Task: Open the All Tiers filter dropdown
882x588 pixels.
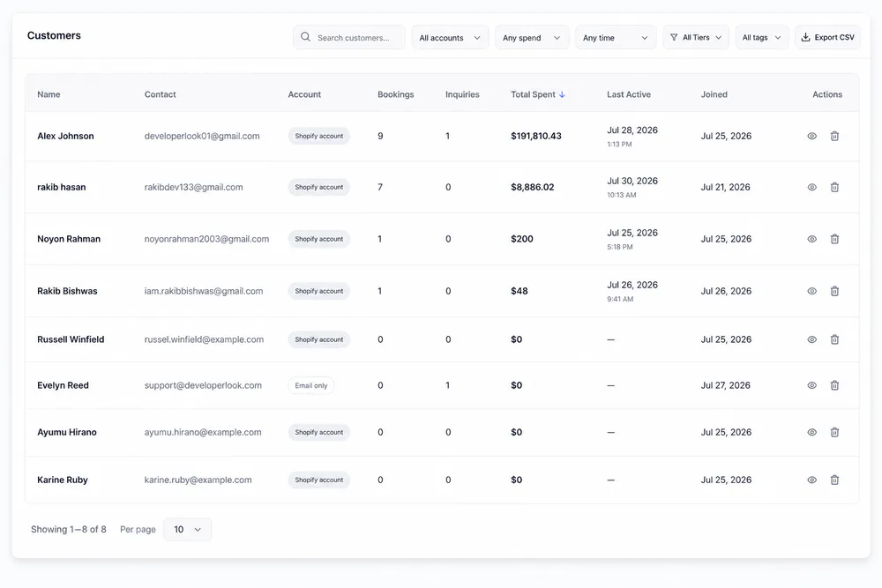Action: pyautogui.click(x=696, y=38)
